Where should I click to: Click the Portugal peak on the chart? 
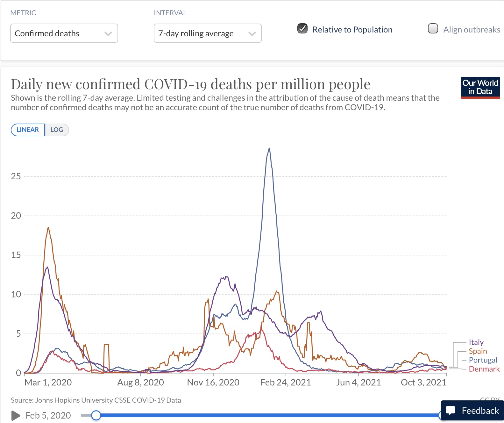point(269,148)
